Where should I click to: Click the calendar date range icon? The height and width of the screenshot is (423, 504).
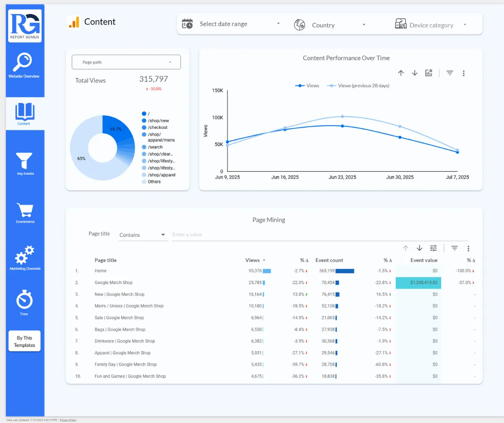(x=187, y=24)
